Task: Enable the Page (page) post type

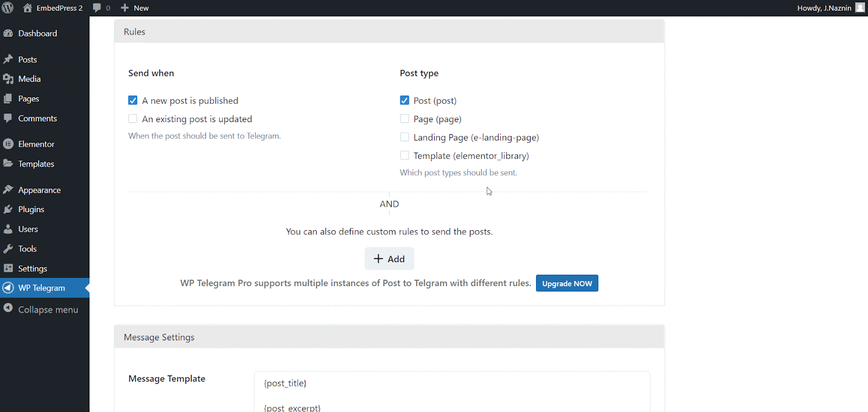Action: tap(405, 119)
